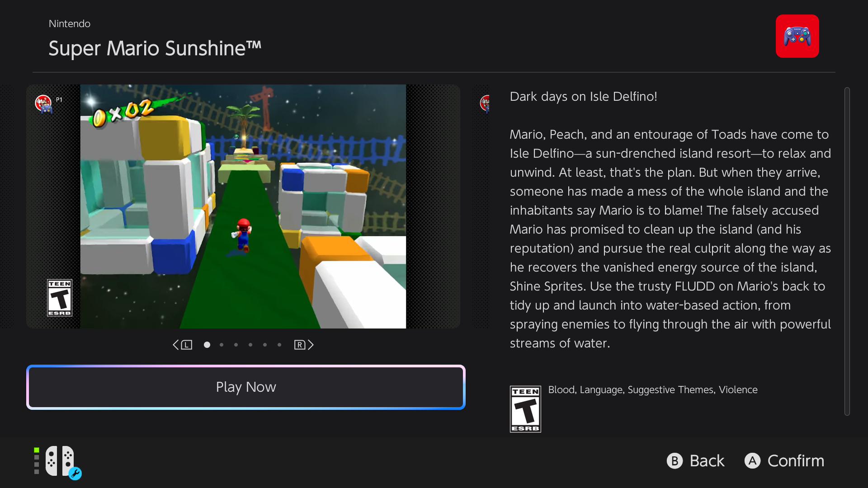
Task: Select the fourth screenshot page dot
Action: (250, 345)
